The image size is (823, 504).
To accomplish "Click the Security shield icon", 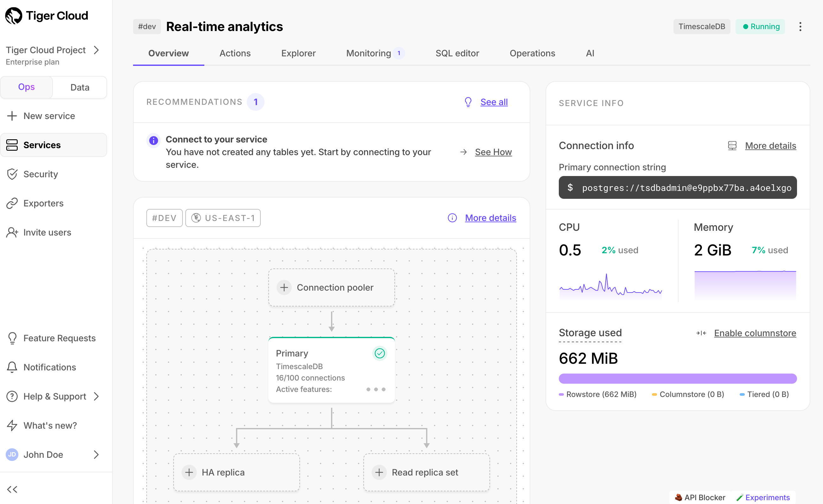I will (12, 174).
